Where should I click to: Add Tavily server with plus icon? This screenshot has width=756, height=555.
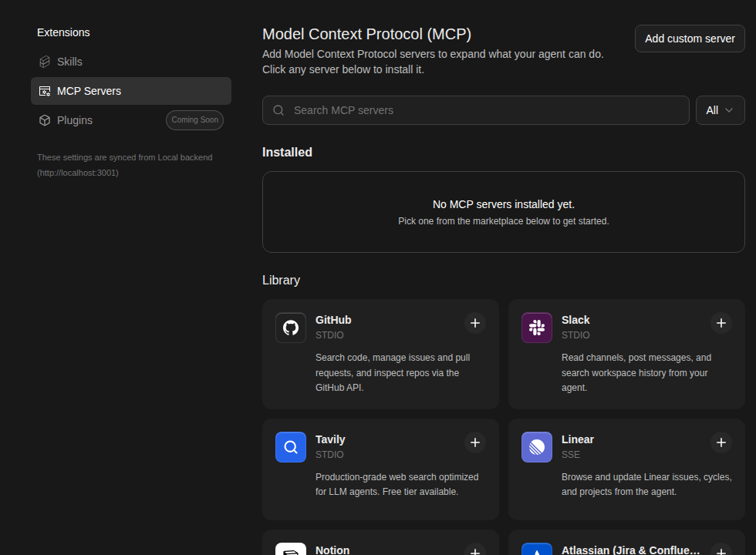point(475,442)
